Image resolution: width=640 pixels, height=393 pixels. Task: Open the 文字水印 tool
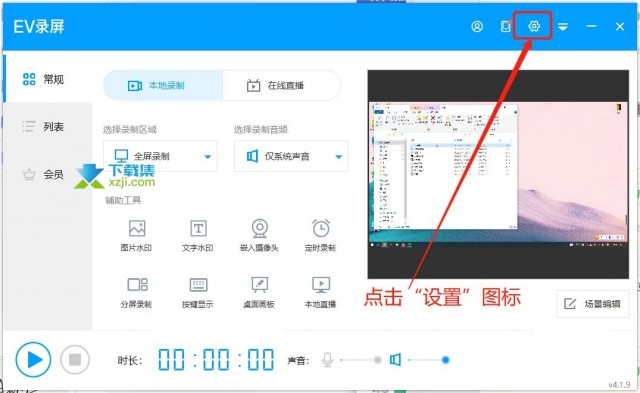[x=198, y=235]
